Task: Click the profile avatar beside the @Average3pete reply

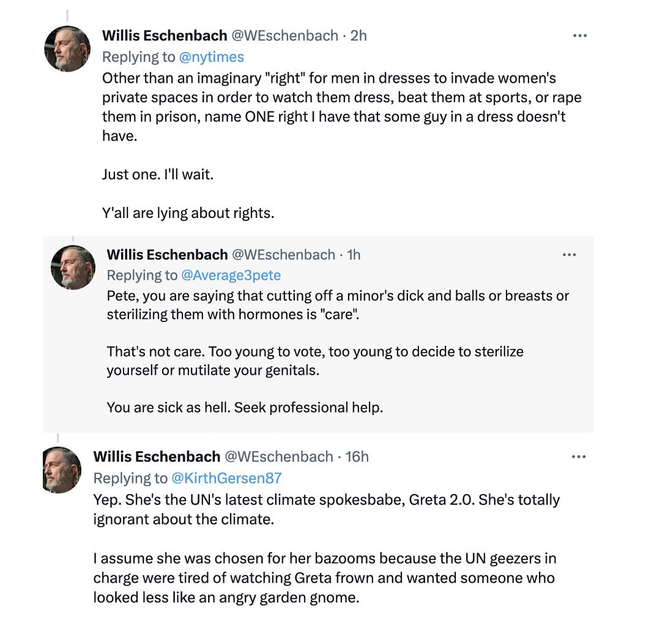Action: [x=73, y=268]
